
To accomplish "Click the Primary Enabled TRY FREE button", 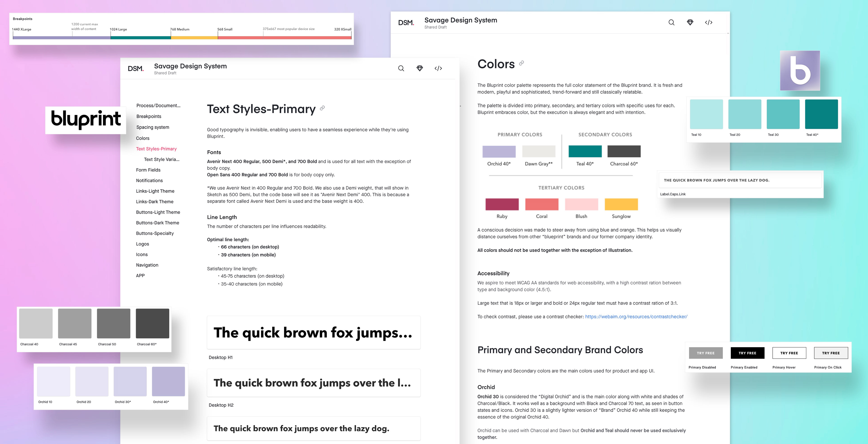I will (747, 353).
